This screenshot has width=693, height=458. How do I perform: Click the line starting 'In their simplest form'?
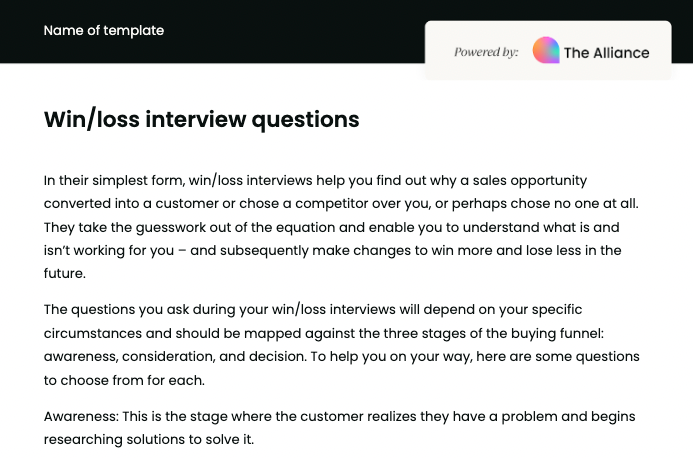point(315,181)
